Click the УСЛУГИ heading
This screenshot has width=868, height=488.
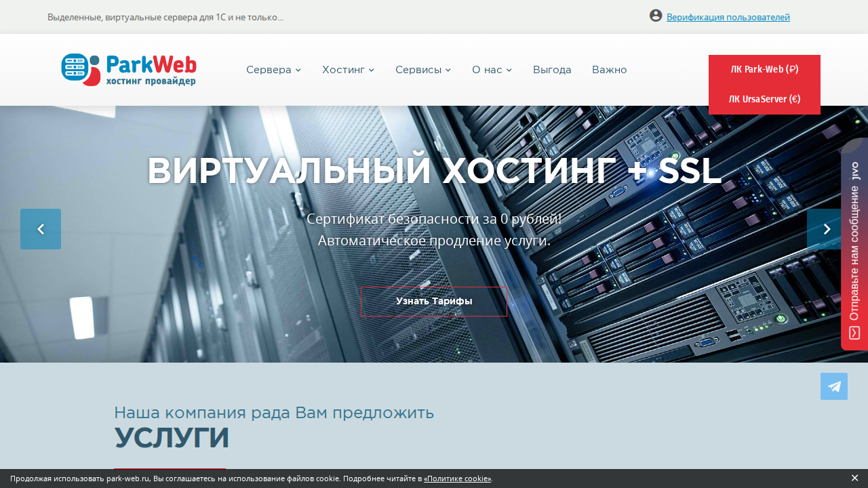click(x=172, y=438)
